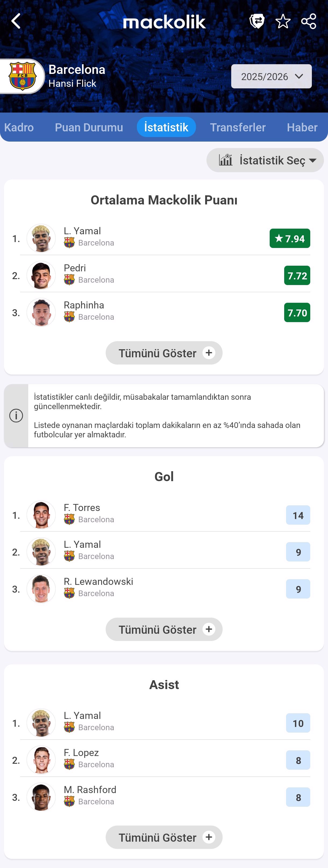Viewport: 328px width, 868px height.
Task: Tap the bar chart icon in İstatistik Seç
Action: 226,160
